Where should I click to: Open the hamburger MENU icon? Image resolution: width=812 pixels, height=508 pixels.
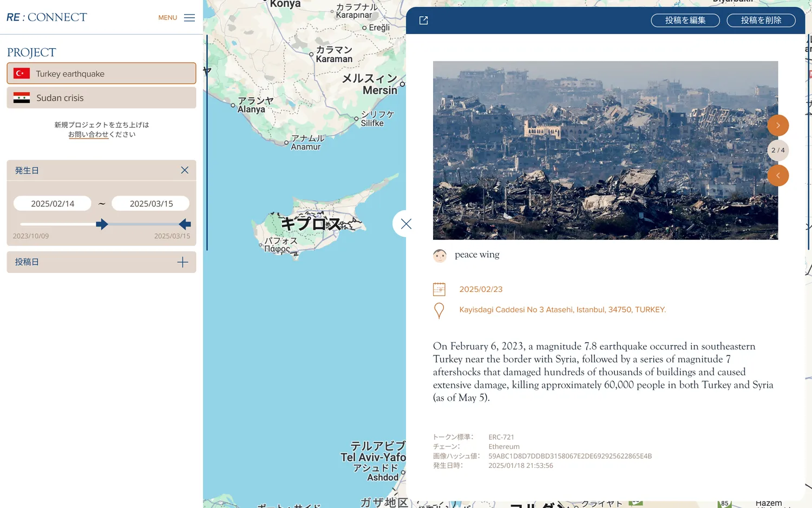189,18
